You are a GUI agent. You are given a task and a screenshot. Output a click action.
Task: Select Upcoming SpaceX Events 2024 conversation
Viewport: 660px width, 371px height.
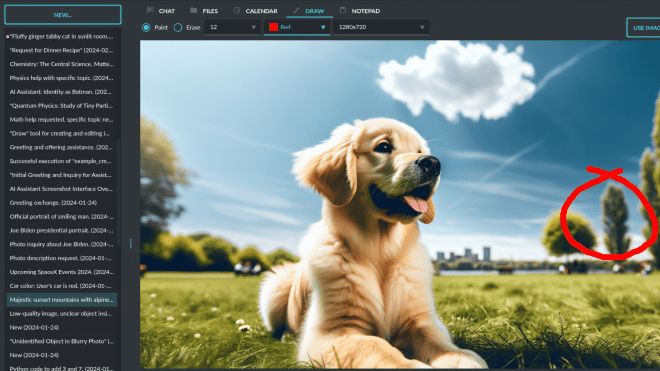pos(61,272)
